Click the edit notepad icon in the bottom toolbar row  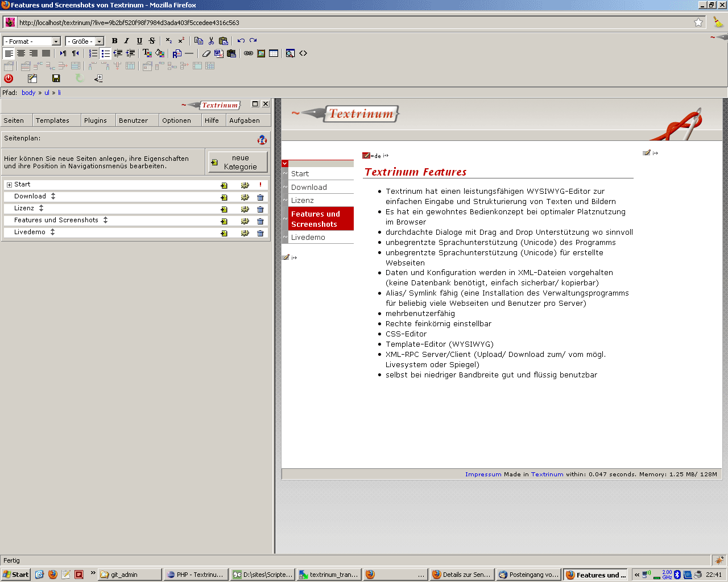tap(32, 78)
